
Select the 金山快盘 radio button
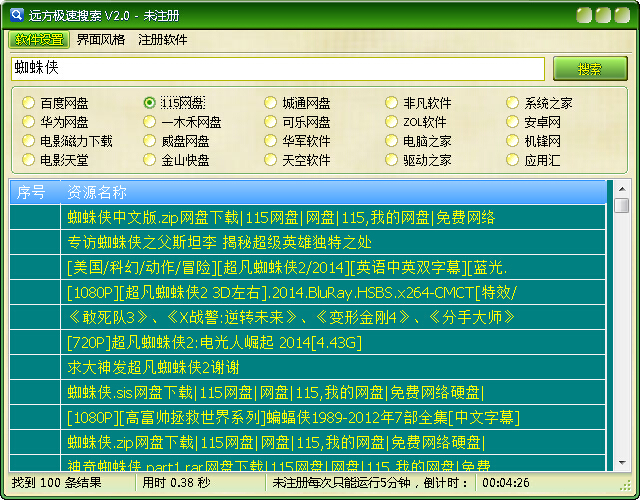coord(149,160)
